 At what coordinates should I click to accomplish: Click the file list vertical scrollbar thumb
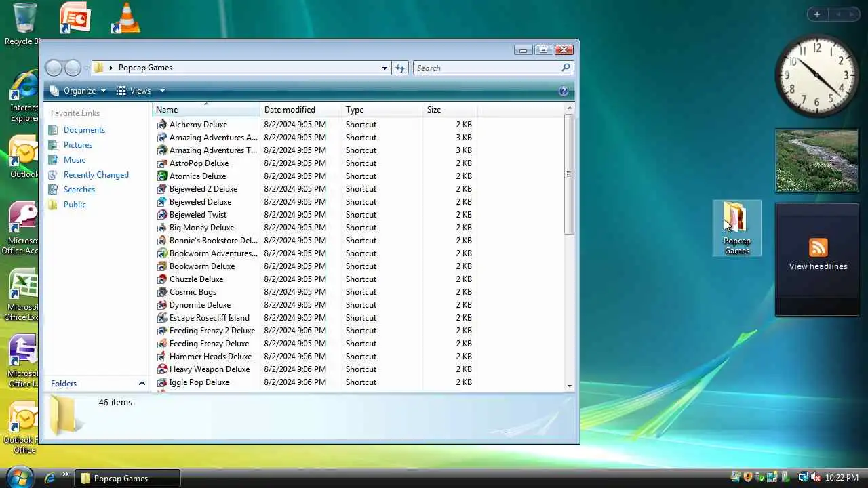569,174
